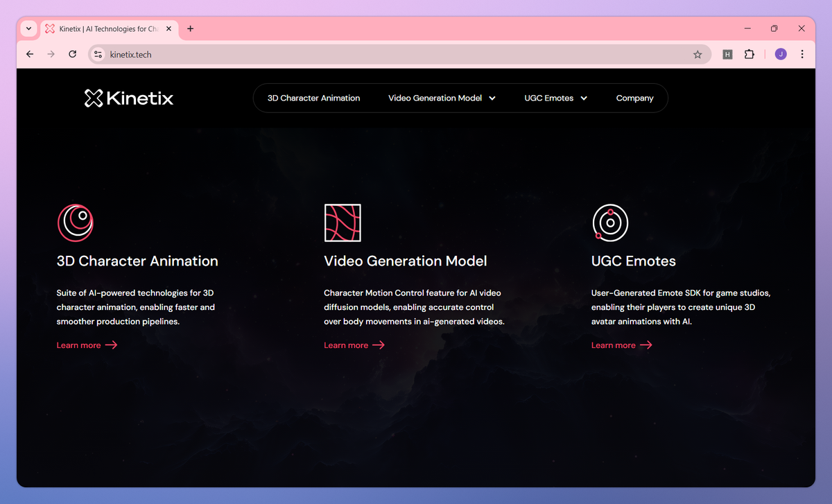Click the Video Generation Model card heading
Image resolution: width=832 pixels, height=504 pixels.
click(x=406, y=261)
